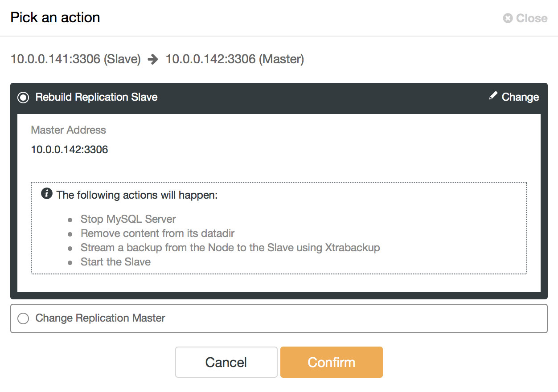Click the pencil icon beside Change

(x=493, y=96)
